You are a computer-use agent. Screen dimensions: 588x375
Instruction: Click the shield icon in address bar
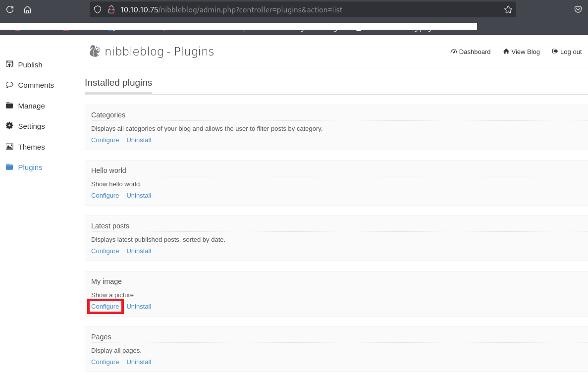tap(98, 9)
